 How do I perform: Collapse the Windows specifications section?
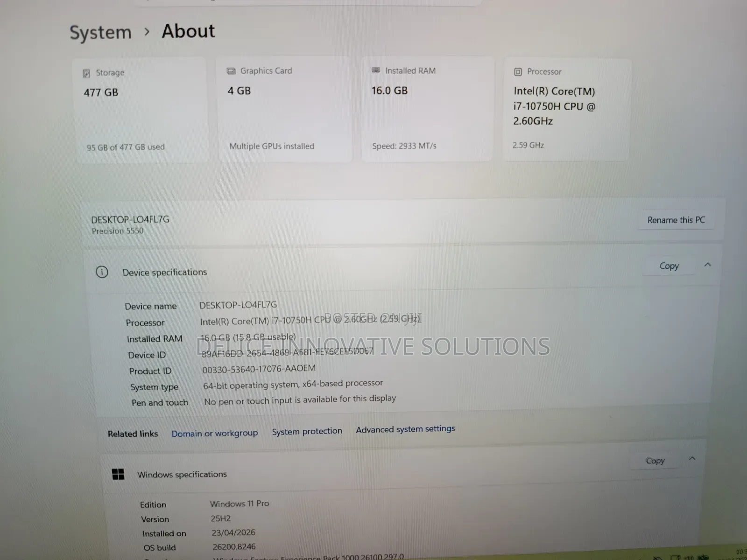point(692,459)
